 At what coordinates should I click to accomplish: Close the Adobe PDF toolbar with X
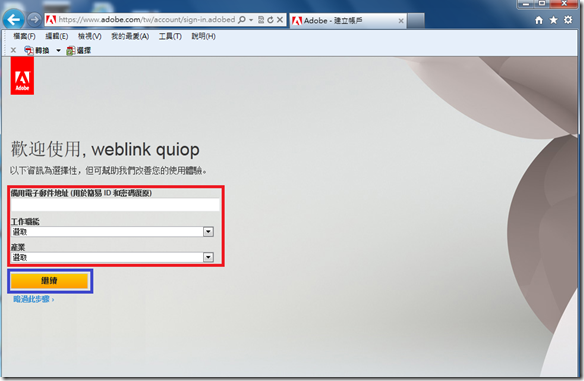click(13, 50)
